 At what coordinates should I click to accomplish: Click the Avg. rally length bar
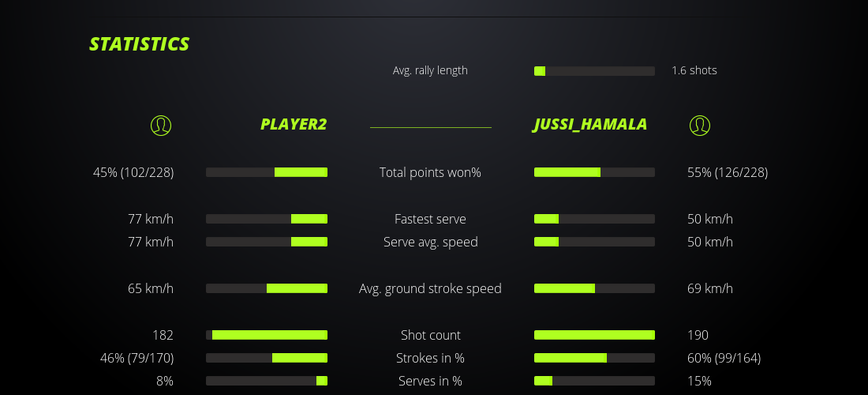pyautogui.click(x=594, y=71)
